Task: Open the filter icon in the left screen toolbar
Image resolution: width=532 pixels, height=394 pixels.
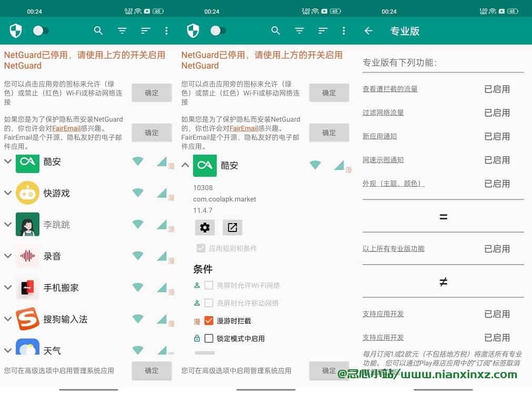Action: point(122,31)
